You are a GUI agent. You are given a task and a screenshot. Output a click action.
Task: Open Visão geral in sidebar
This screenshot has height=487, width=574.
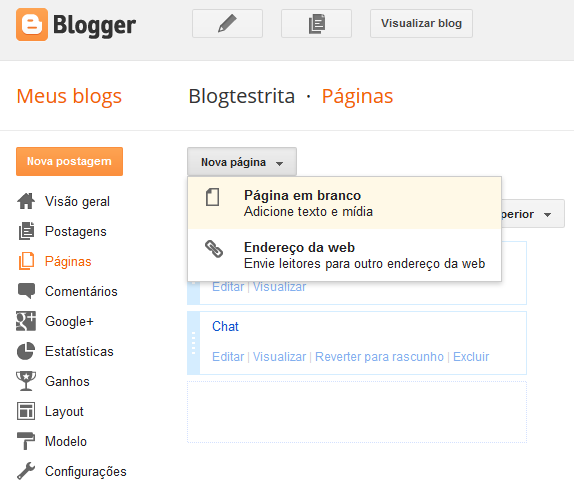77,201
